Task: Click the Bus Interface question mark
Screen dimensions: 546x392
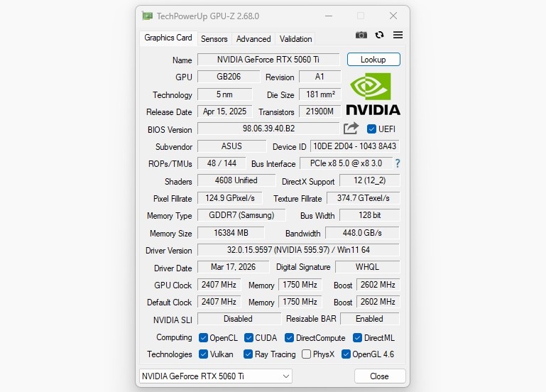Action: tap(398, 163)
